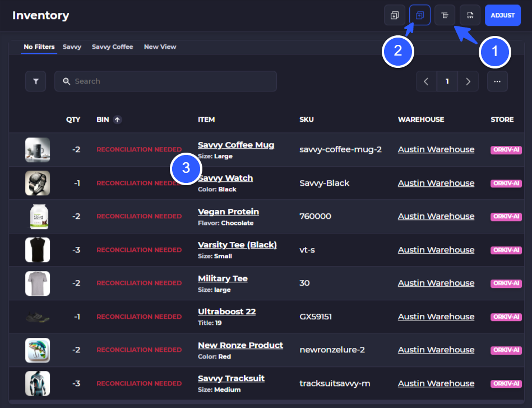Click RECONCILIATION NEEDED in Ultraboost 22 row
This screenshot has width=532, height=408.
click(x=139, y=317)
